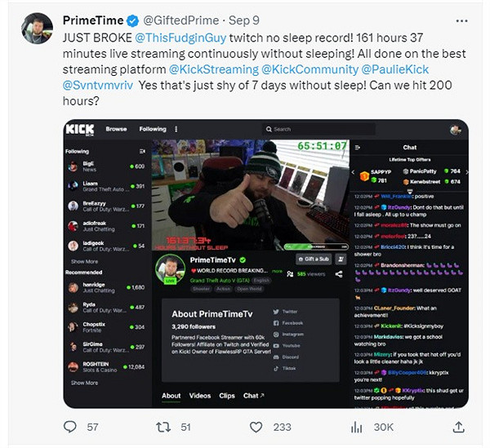The image size is (490, 448).
Task: Like the tweet with heart icon
Action: tap(256, 426)
